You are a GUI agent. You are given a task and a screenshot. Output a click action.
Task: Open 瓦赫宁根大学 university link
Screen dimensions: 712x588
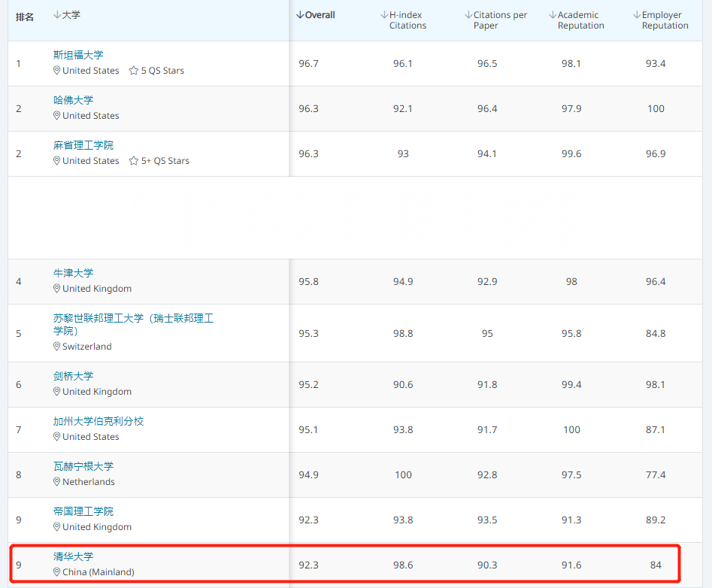pos(83,466)
